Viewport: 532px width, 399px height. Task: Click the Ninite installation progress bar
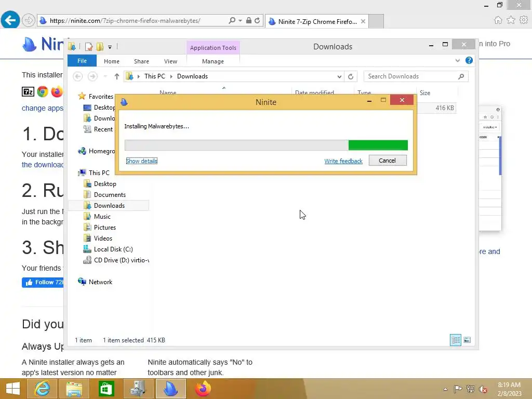266,145
